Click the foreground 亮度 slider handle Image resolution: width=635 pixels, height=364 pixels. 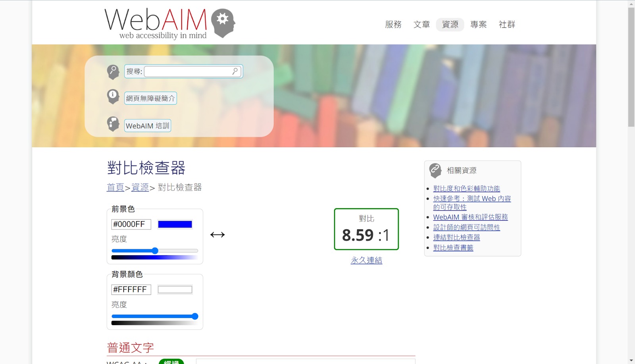pyautogui.click(x=155, y=250)
